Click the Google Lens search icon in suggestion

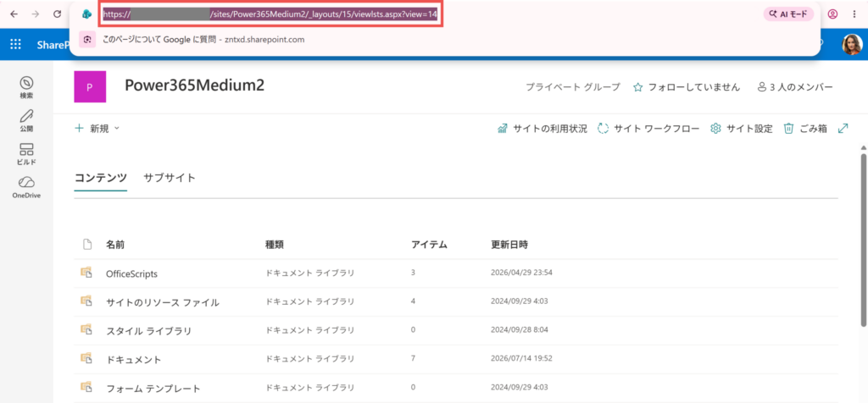(x=87, y=40)
